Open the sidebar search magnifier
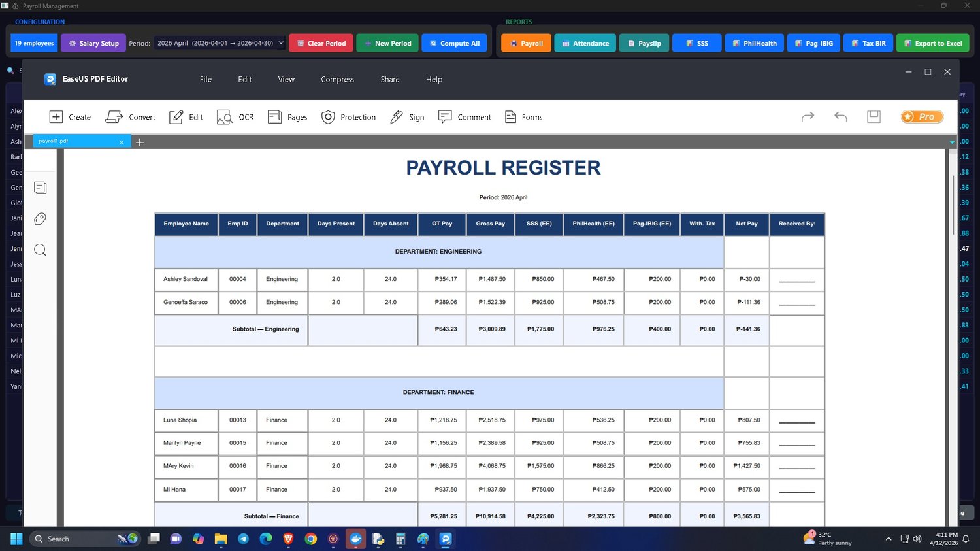The image size is (980, 551). coord(40,250)
